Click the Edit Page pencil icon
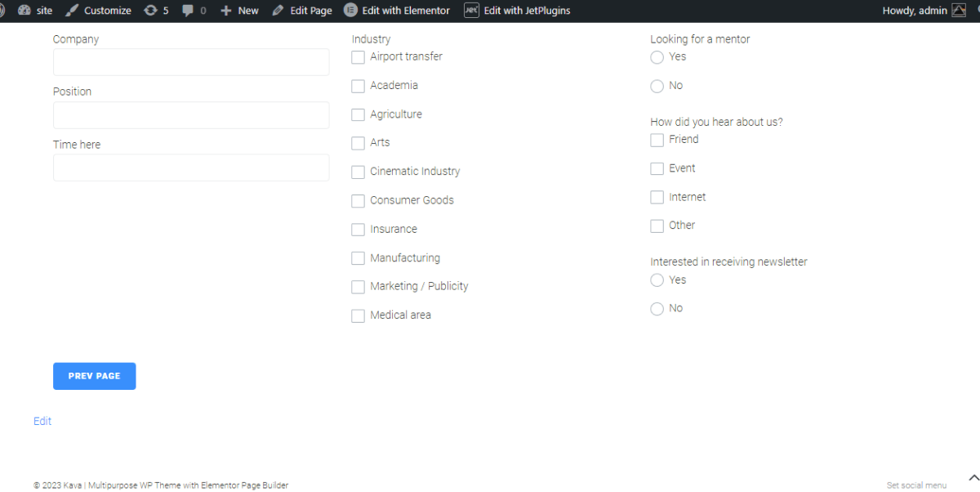980x492 pixels. (278, 10)
